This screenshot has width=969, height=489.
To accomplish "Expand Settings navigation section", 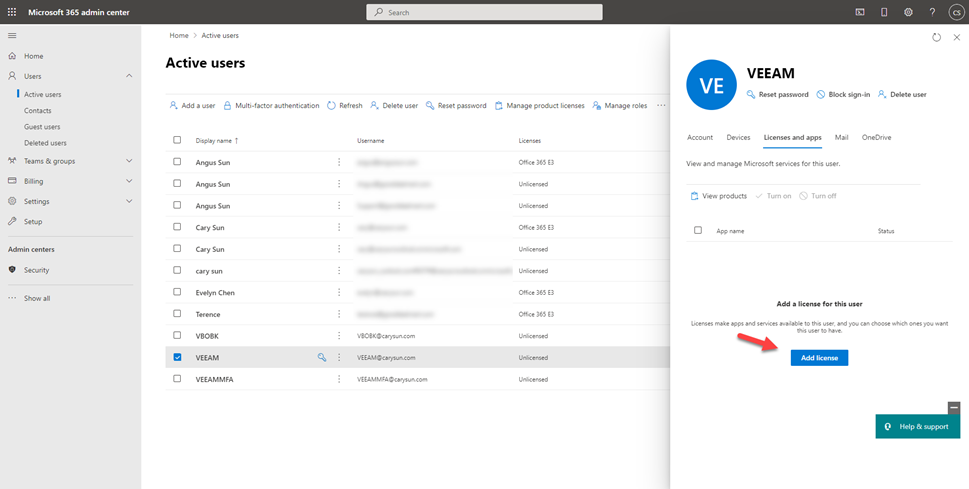I will tap(129, 201).
